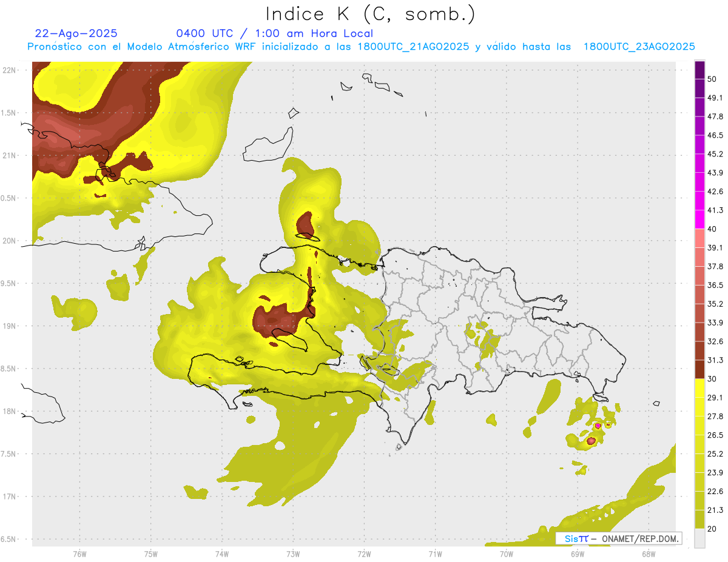Click the legend value '39.1'
728x562 pixels.
pos(715,247)
